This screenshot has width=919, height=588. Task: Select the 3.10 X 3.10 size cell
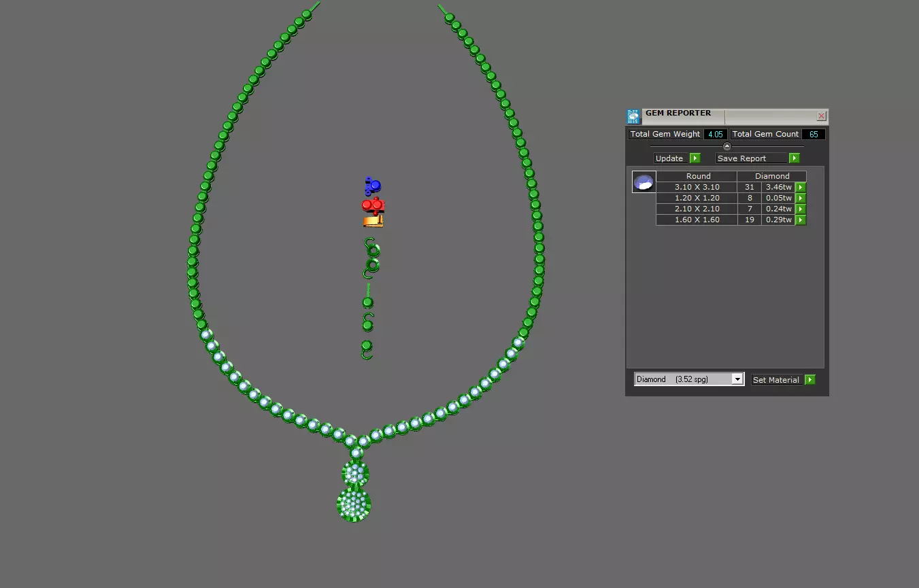[x=697, y=187]
